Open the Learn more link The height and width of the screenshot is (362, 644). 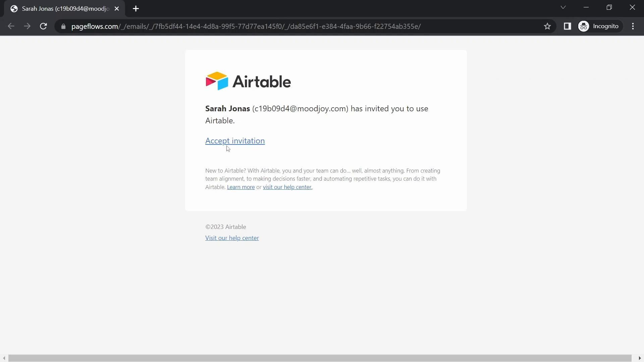pos(240,187)
